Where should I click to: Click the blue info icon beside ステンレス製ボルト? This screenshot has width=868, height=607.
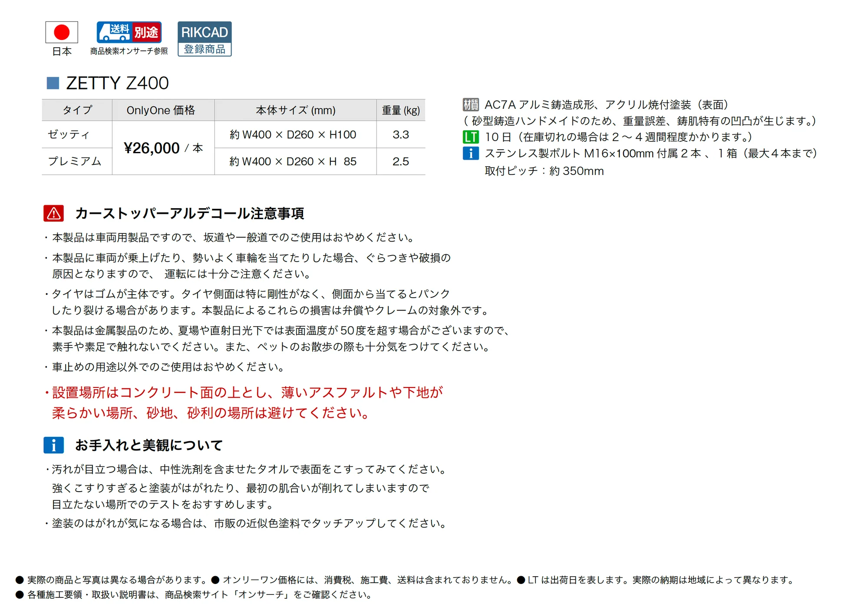[x=471, y=153]
